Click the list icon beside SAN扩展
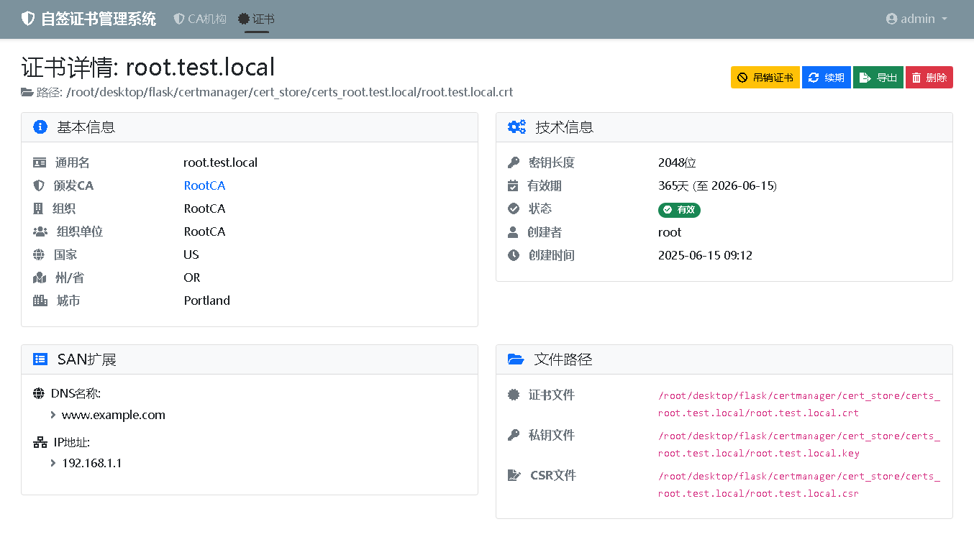Image resolution: width=974 pixels, height=560 pixels. click(x=40, y=359)
